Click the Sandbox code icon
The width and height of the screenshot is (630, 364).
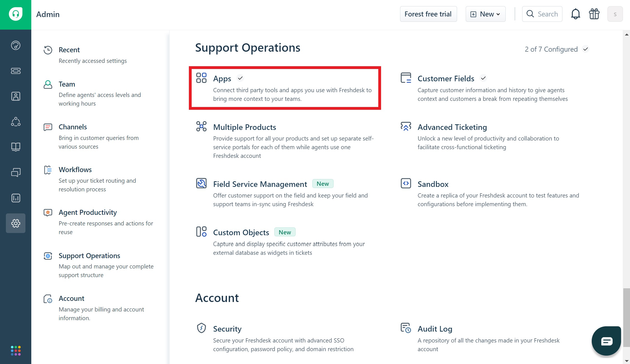pos(406,183)
